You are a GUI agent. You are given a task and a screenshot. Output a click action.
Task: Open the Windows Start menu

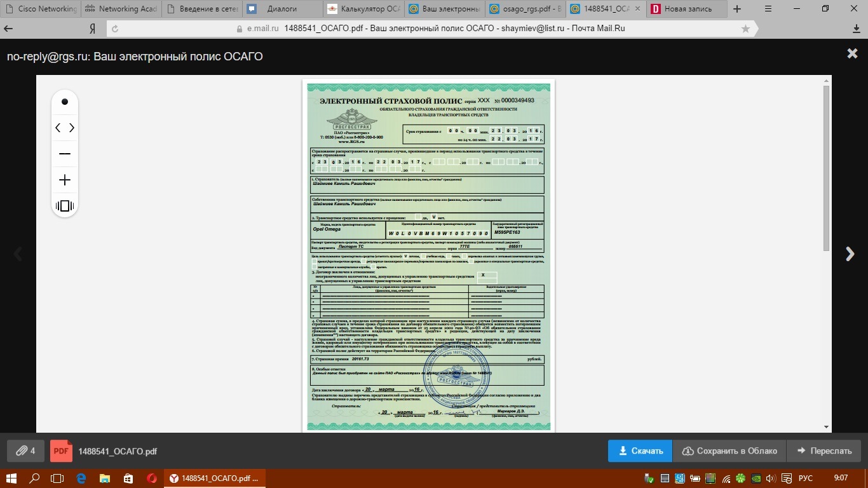click(12, 478)
